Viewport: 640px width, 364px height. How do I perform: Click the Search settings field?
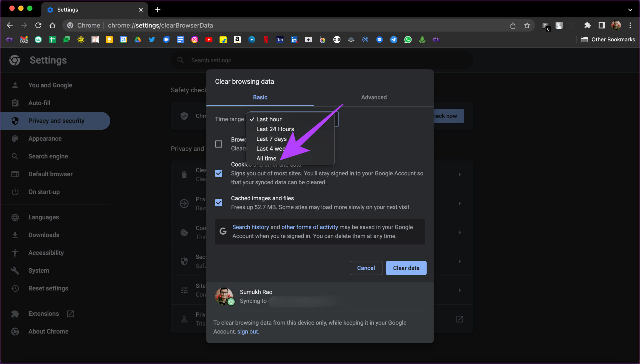(322, 60)
